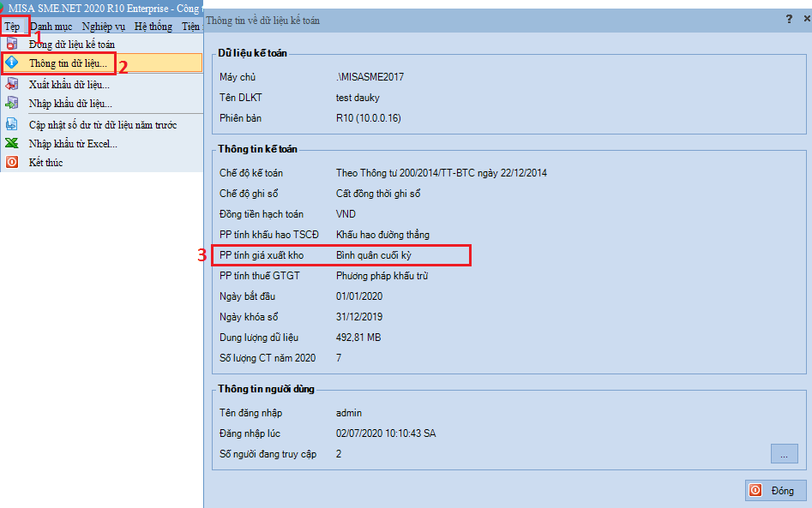Open the Danh mục menu
The width and height of the screenshot is (812, 508).
(x=51, y=27)
